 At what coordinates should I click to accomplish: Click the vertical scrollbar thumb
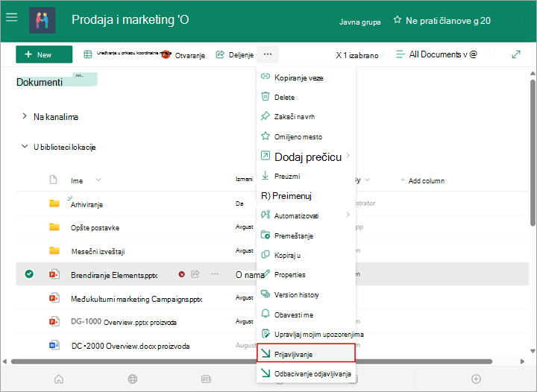[x=533, y=153]
